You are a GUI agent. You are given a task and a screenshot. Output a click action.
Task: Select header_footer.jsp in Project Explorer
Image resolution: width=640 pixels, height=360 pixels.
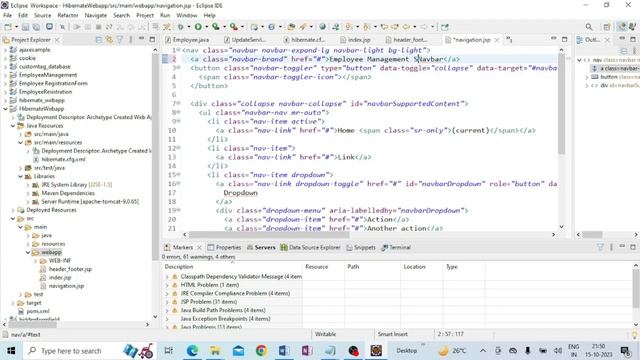[70, 269]
